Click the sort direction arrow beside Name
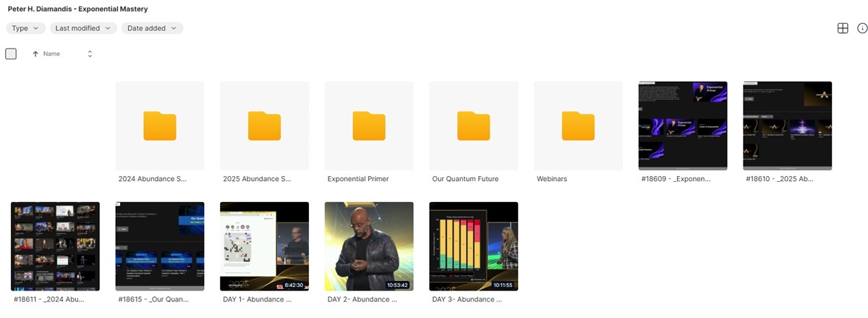This screenshot has width=868, height=318. [x=35, y=54]
